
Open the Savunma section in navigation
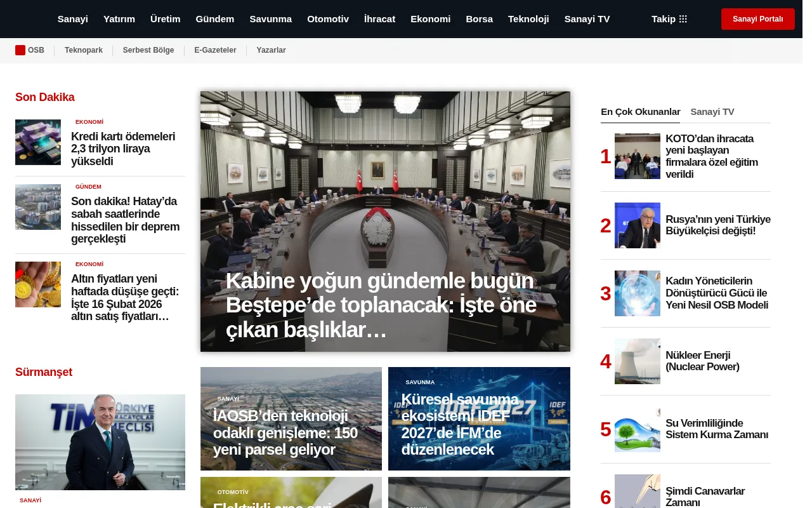click(x=271, y=19)
